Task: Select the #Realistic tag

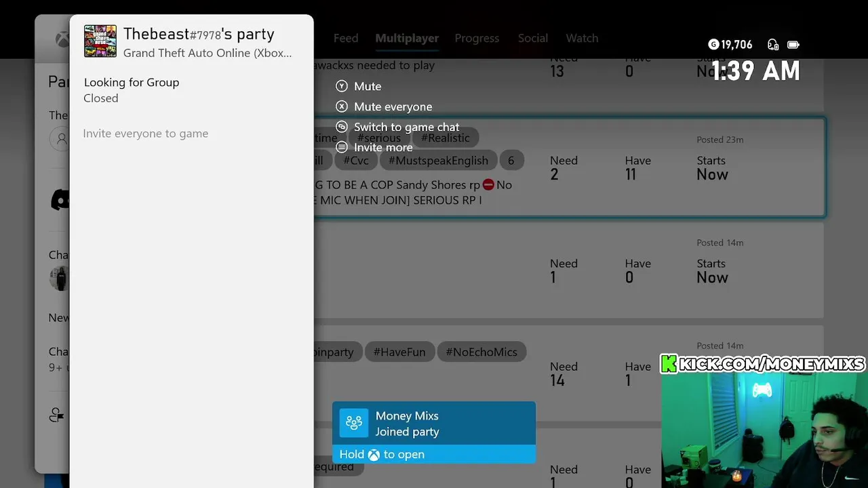Action: [445, 138]
